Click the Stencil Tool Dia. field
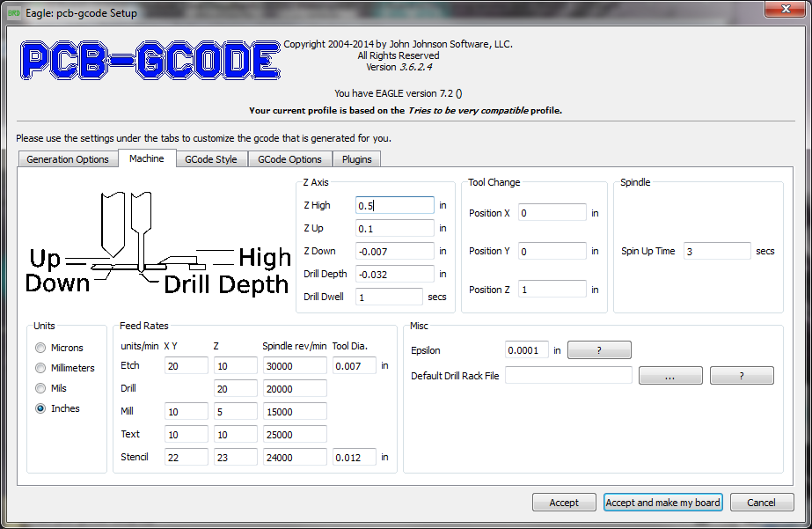 coord(355,457)
